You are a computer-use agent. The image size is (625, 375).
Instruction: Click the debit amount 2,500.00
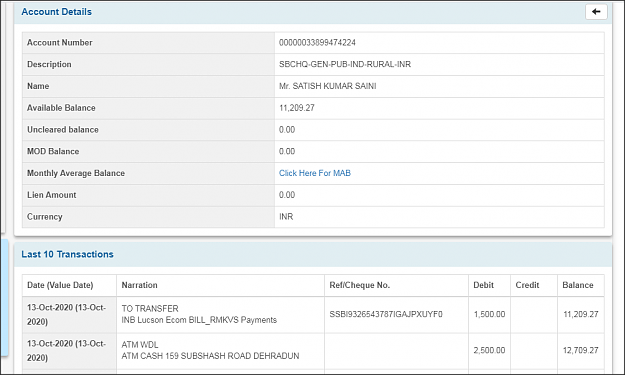pyautogui.click(x=489, y=350)
